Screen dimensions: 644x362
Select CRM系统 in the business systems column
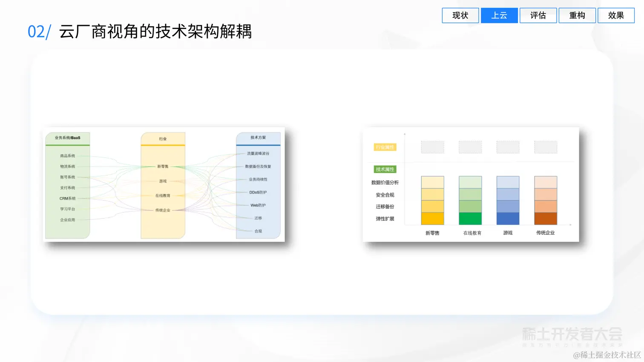click(67, 198)
